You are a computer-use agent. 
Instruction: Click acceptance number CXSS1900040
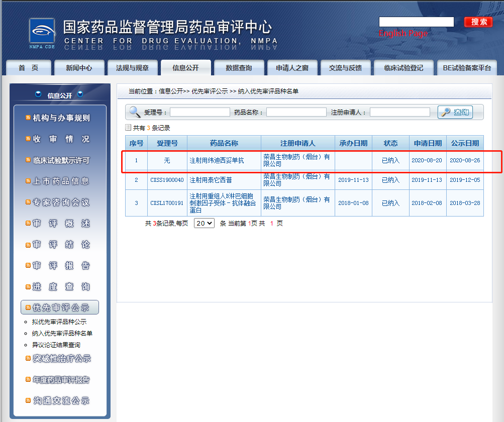(x=167, y=180)
